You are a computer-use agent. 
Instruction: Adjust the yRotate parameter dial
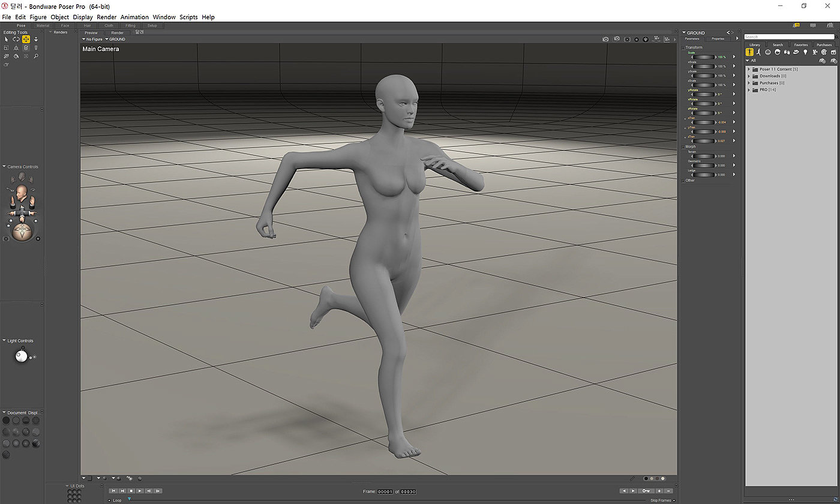click(x=704, y=94)
